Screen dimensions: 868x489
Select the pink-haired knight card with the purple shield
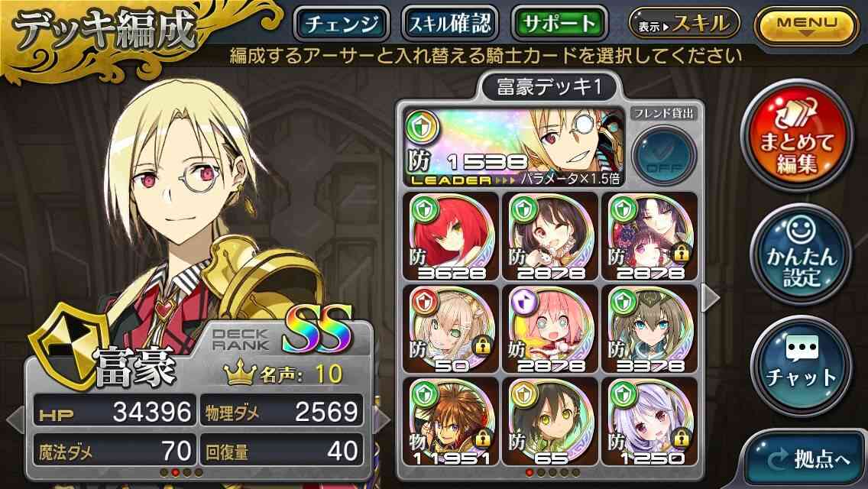click(550, 329)
